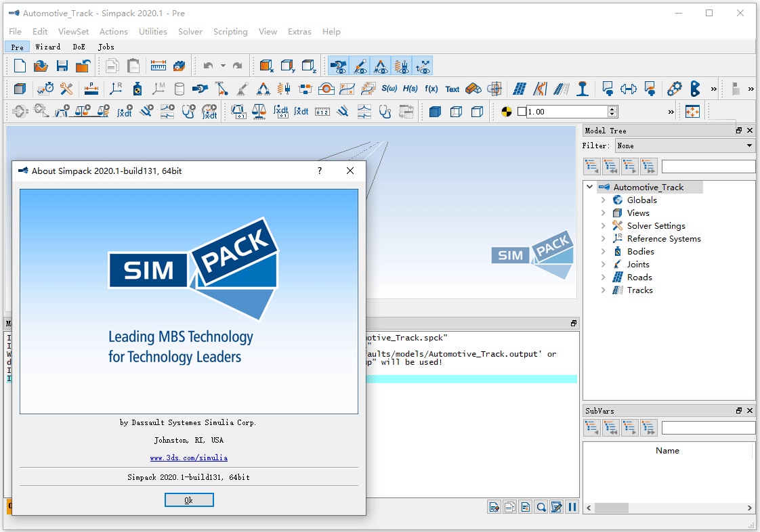Open the Filter dropdown set to None
Viewport: 760px width, 532px height.
pos(685,146)
